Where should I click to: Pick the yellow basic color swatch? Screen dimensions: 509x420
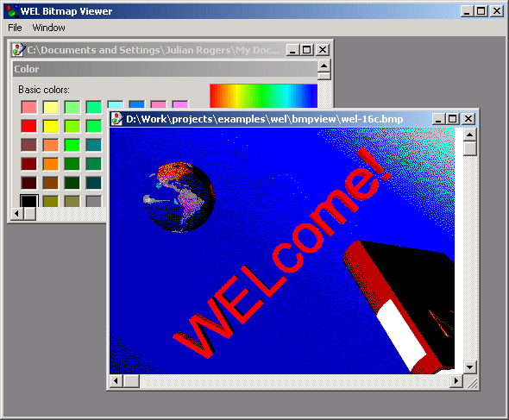(x=51, y=126)
